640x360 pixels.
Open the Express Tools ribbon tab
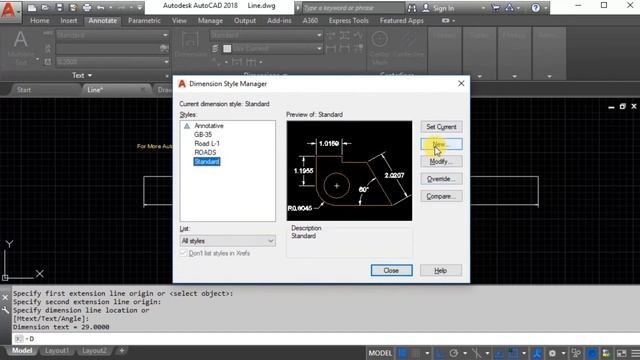(349, 20)
